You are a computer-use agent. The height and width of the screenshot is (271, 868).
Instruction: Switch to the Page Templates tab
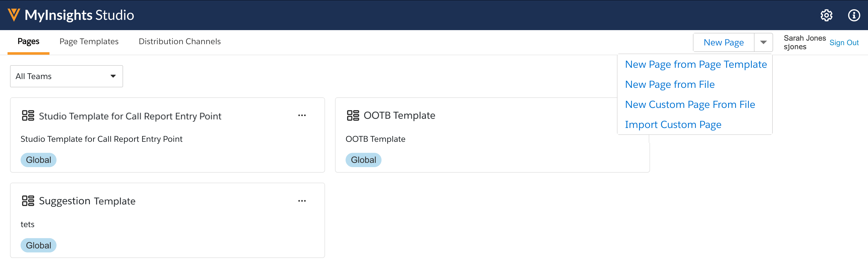click(89, 41)
